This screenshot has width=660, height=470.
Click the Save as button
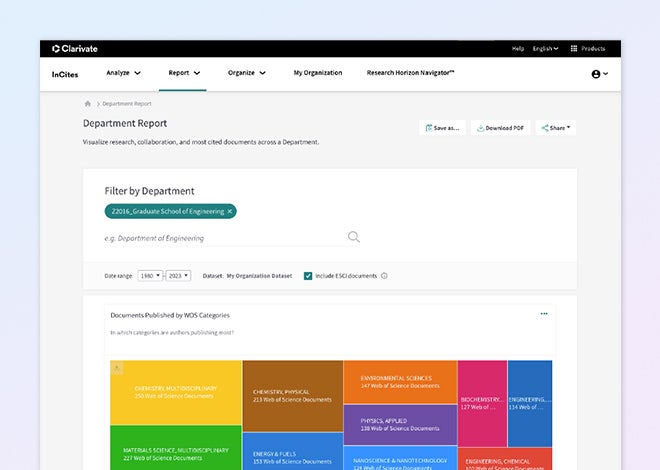click(441, 128)
